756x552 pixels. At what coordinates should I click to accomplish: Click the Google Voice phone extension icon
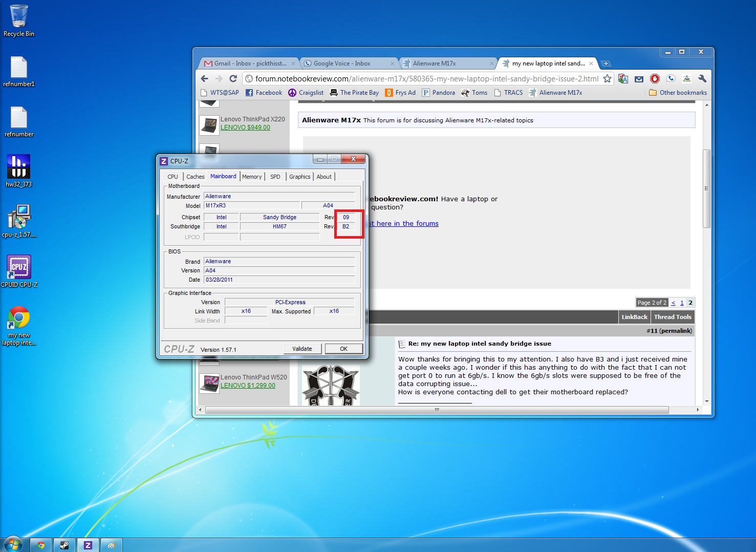click(671, 78)
